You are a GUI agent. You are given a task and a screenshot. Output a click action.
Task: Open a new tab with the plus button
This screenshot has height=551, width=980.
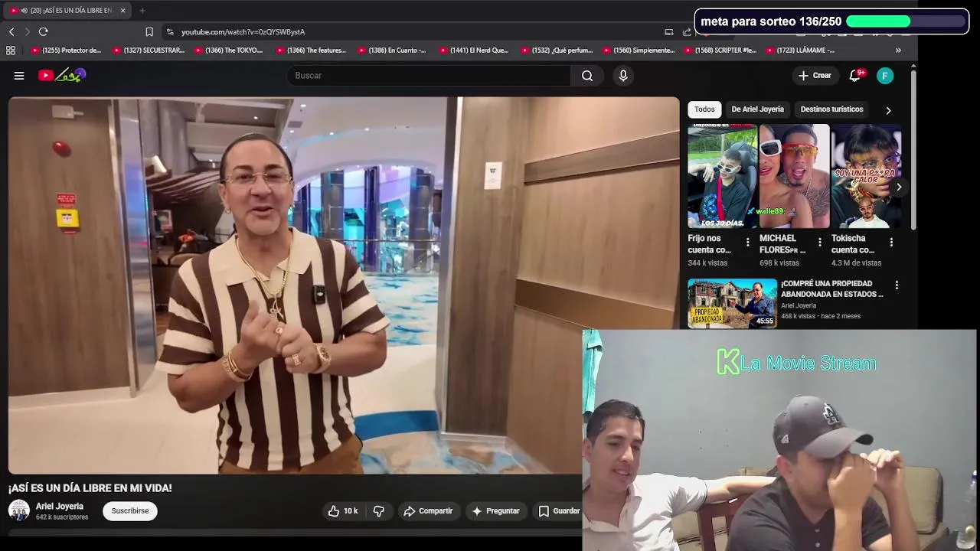(142, 10)
